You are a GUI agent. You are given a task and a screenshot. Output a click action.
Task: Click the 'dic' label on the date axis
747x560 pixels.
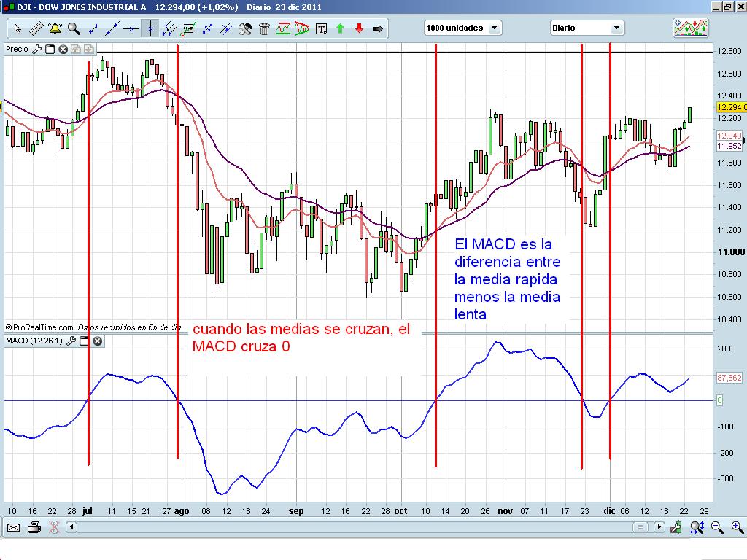[x=609, y=511]
